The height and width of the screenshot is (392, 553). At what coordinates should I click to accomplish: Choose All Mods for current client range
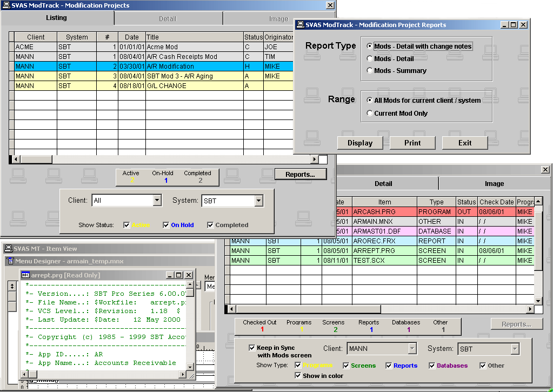tap(424, 100)
